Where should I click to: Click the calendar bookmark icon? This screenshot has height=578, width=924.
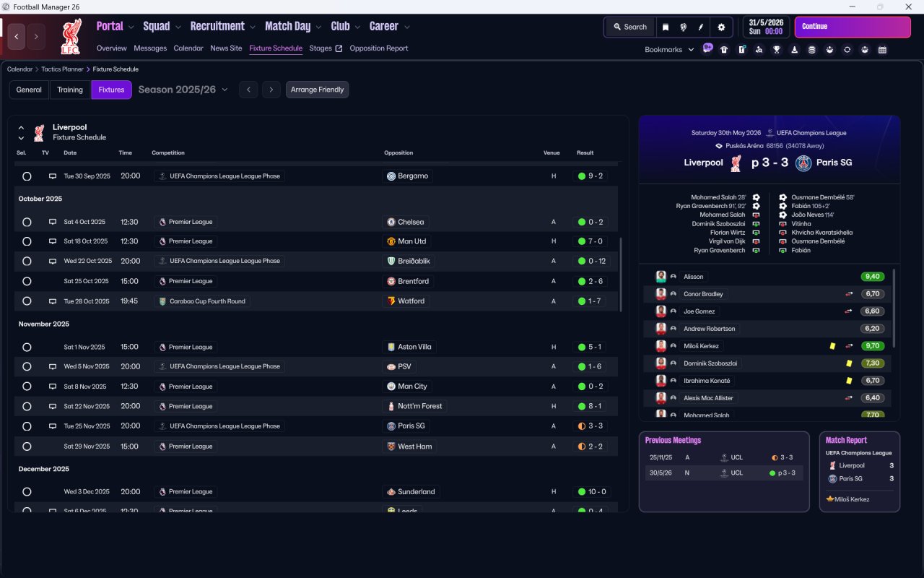[882, 50]
